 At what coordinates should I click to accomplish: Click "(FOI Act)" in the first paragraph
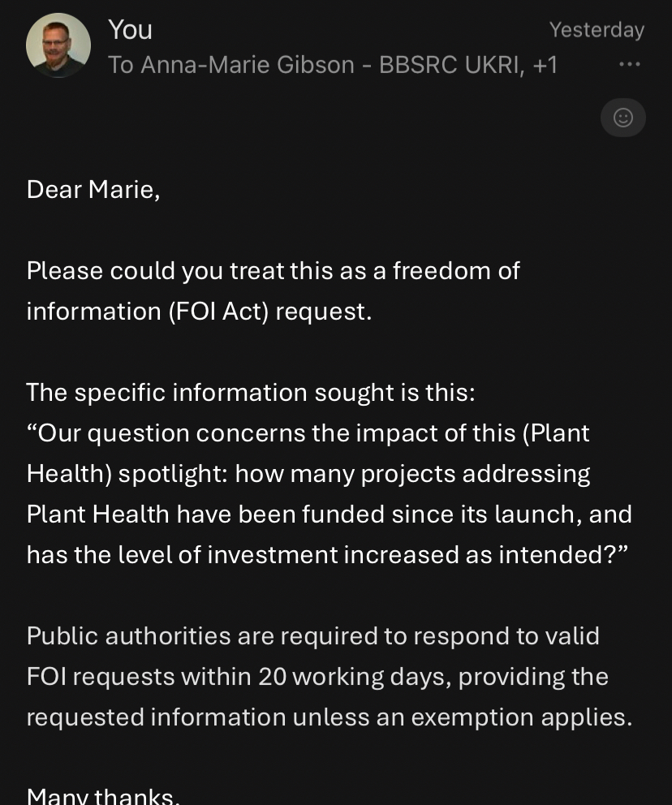click(218, 311)
